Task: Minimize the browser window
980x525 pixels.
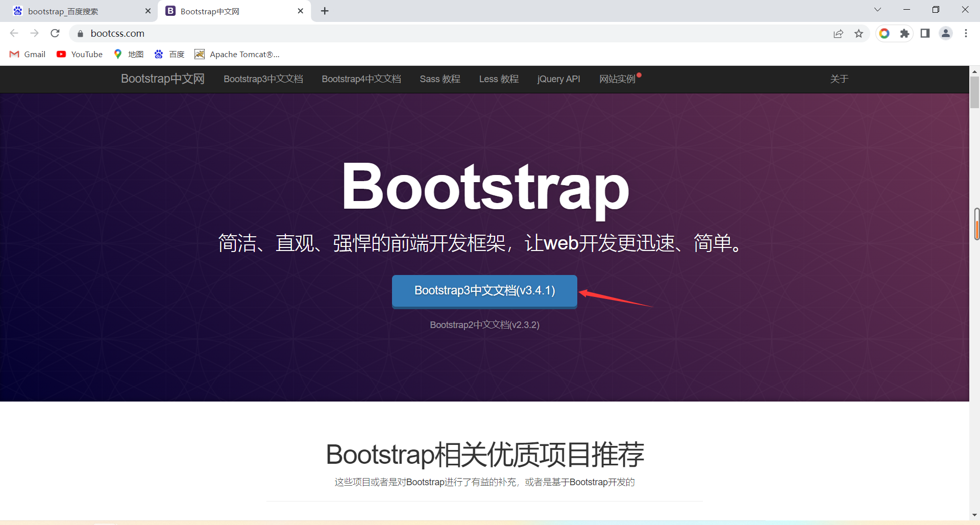Action: (x=906, y=9)
